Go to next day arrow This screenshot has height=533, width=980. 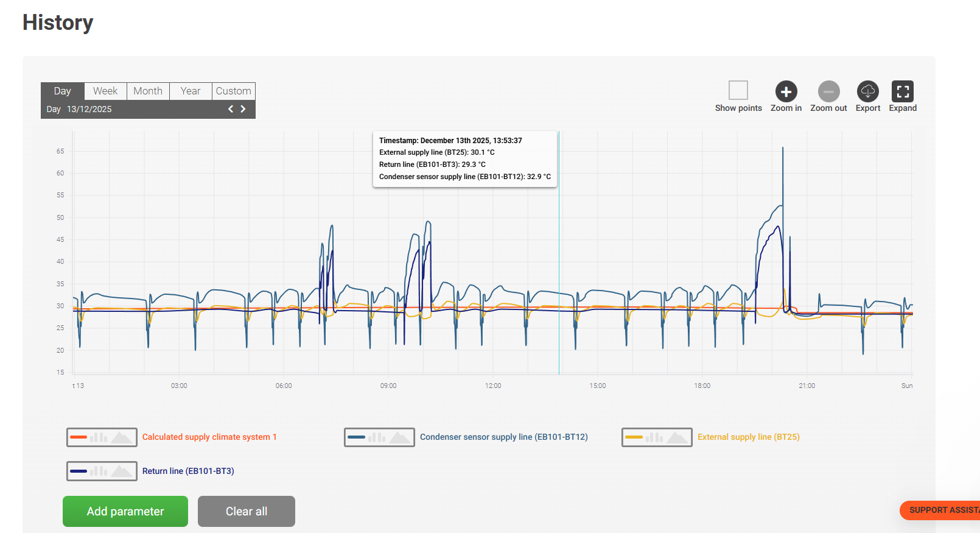(x=243, y=109)
